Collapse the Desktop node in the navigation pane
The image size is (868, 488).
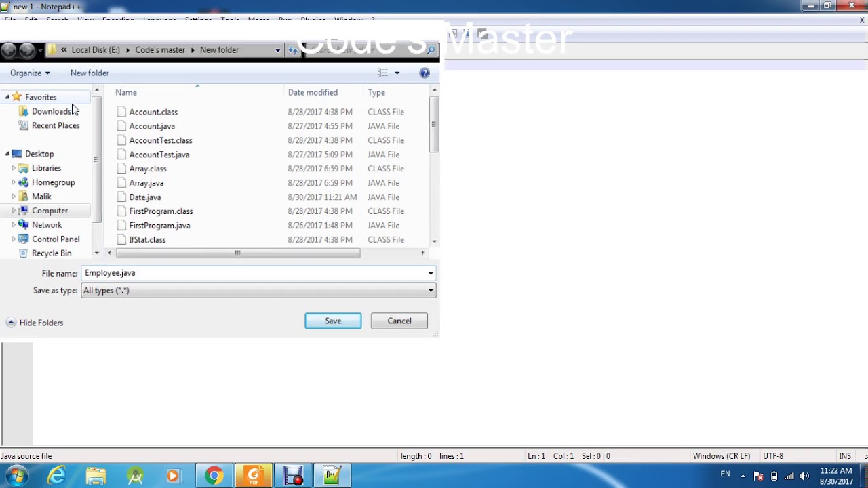pyautogui.click(x=7, y=154)
